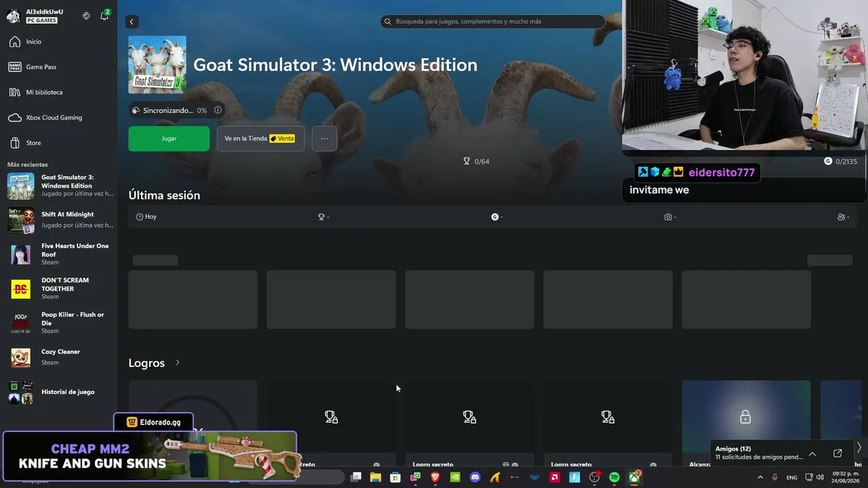
Task: Open the middle Logro secreto card
Action: (469, 425)
